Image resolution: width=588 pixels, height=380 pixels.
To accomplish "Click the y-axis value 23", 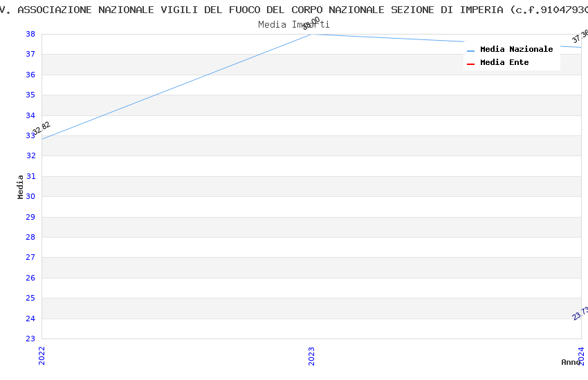I will (30, 339).
